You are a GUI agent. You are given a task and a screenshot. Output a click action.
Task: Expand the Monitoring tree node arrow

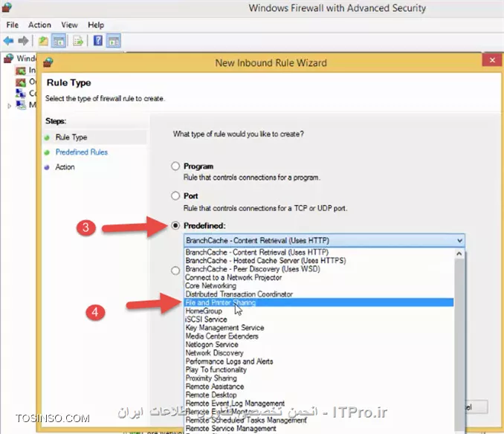click(9, 106)
